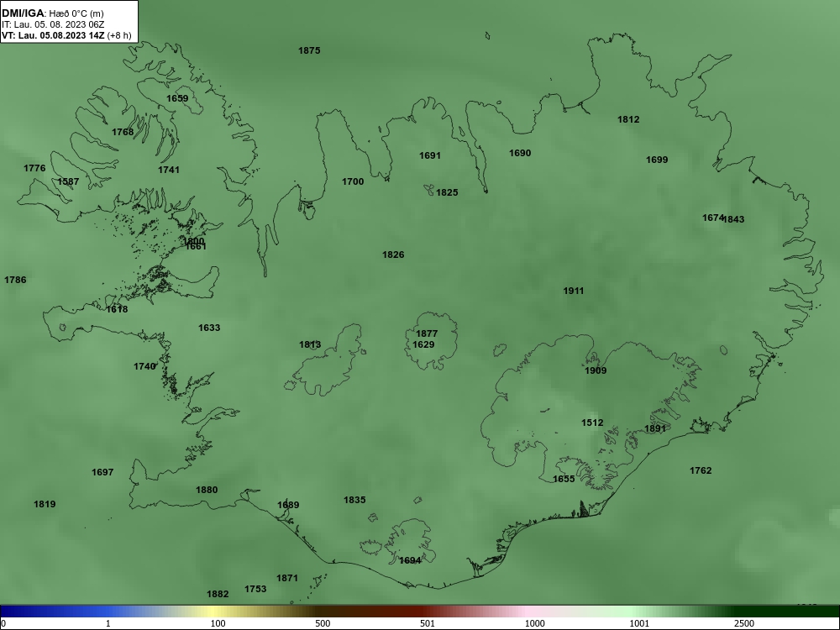Click the 1812 value in the northeast
This screenshot has height=630, width=840.
coord(628,119)
